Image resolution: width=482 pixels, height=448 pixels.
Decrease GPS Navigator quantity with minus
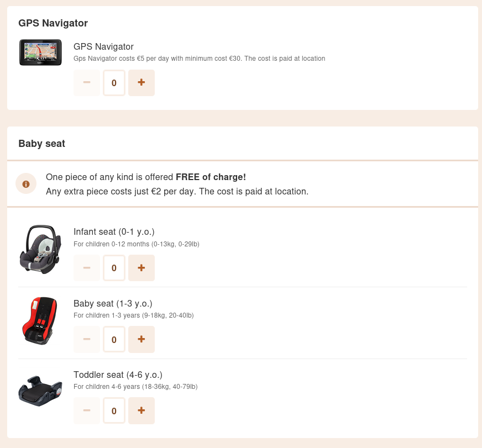(87, 83)
